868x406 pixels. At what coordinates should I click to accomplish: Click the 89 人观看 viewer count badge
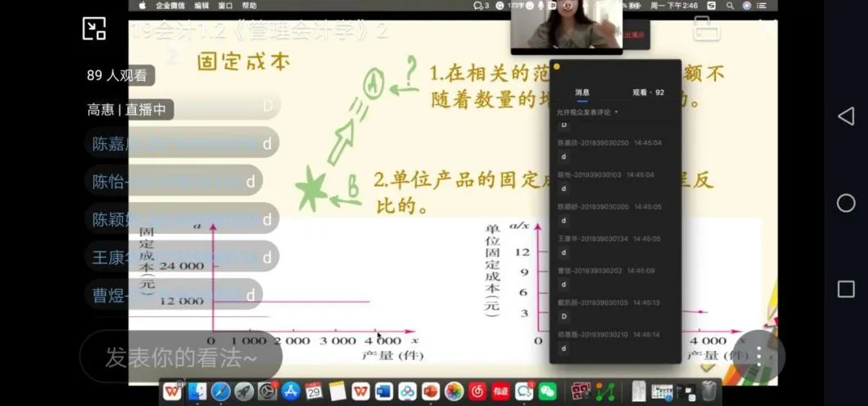tap(117, 75)
